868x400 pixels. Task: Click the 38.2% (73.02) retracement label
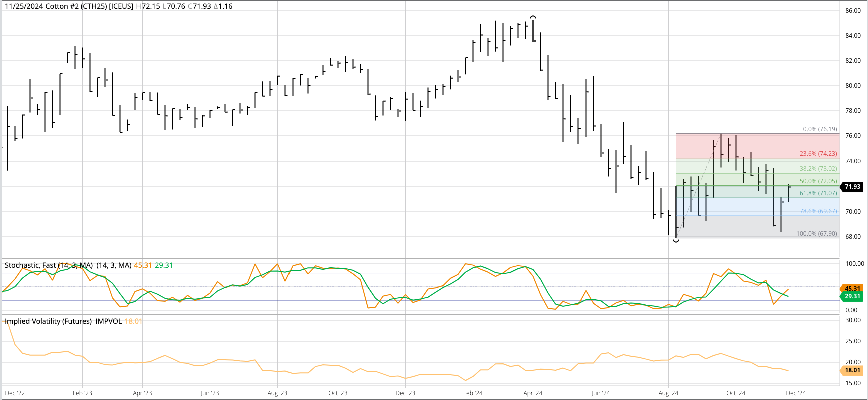[818, 169]
